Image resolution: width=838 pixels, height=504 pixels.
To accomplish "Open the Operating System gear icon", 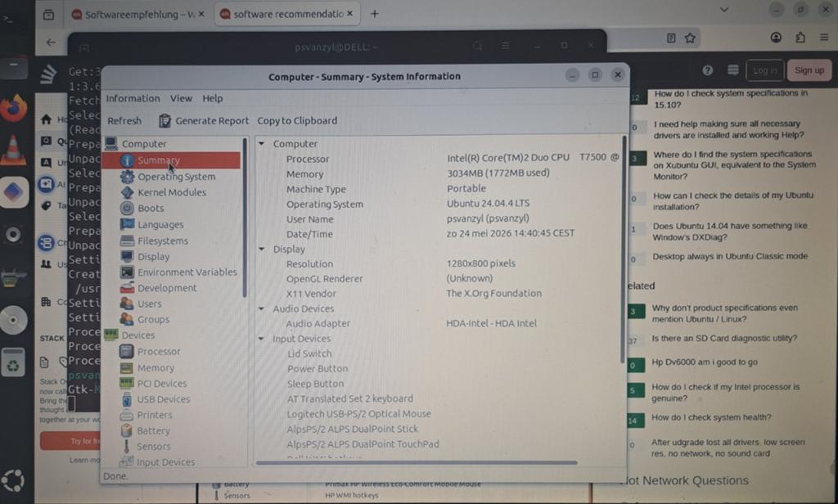I will click(127, 177).
